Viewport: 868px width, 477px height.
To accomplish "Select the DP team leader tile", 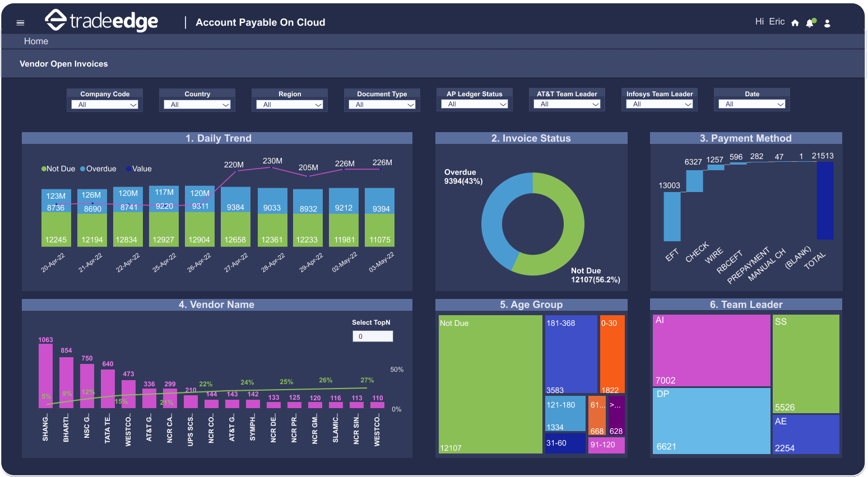I will pyautogui.click(x=711, y=420).
